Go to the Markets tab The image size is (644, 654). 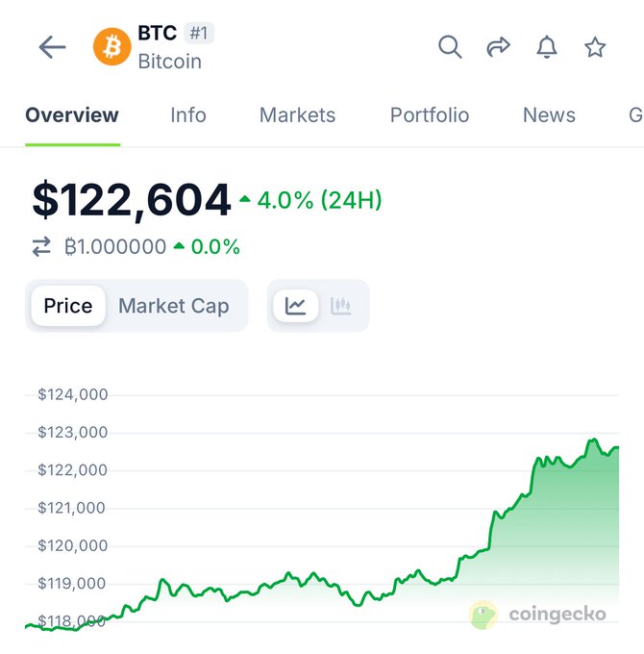[297, 115]
